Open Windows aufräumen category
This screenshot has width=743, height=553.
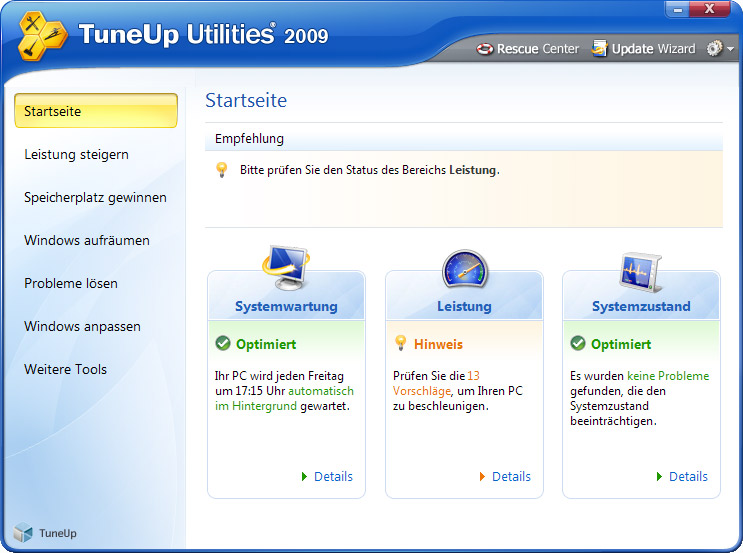[x=87, y=240]
